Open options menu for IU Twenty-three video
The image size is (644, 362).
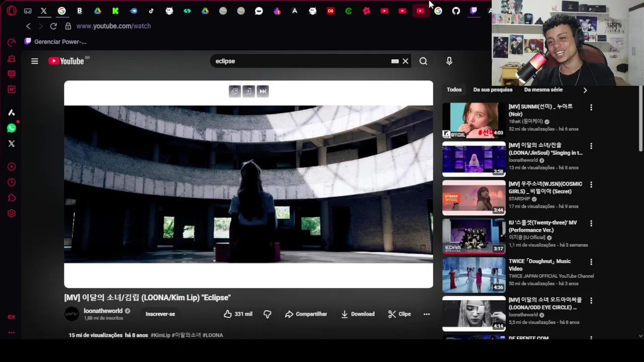[x=591, y=224]
